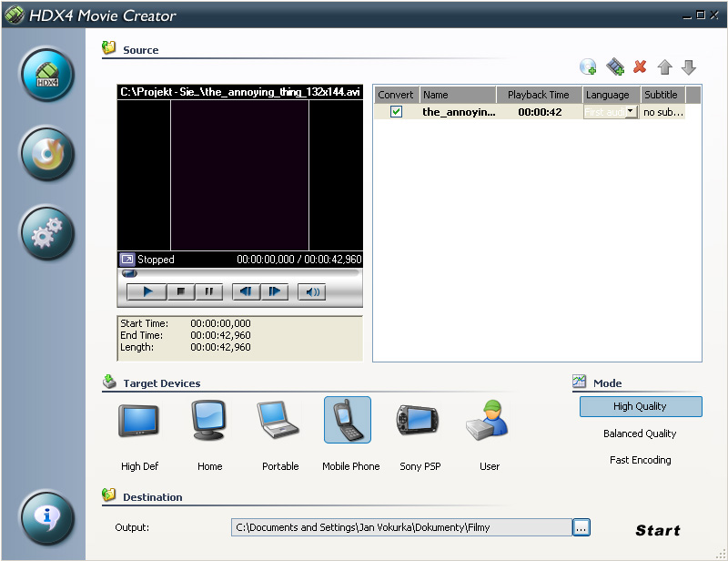Close the HDX4 Movie Creator window
The width and height of the screenshot is (728, 561).
[714, 15]
